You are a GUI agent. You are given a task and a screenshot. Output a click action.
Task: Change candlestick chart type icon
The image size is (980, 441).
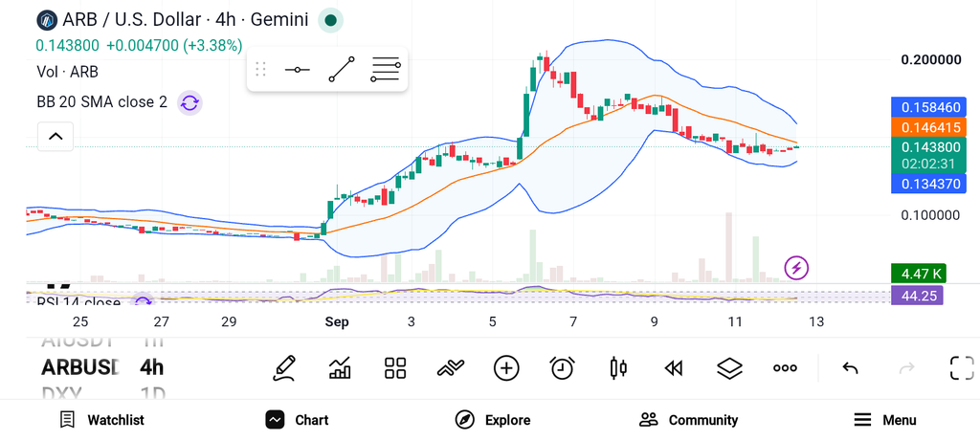coord(618,368)
